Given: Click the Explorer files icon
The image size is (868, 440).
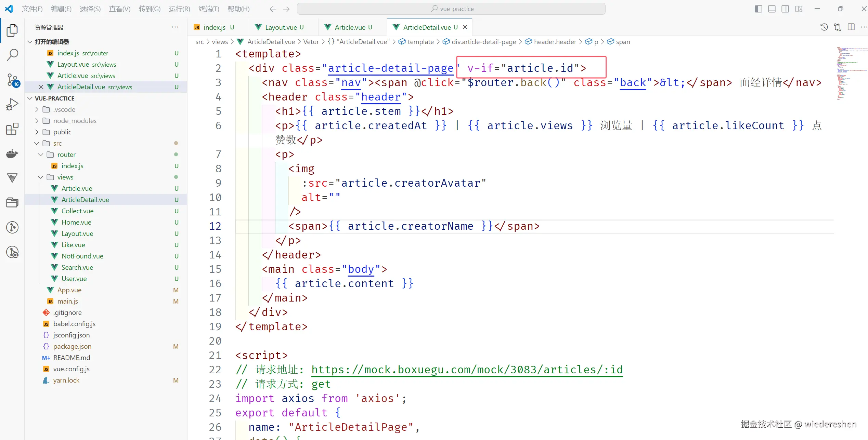Looking at the screenshot, I should pyautogui.click(x=12, y=30).
